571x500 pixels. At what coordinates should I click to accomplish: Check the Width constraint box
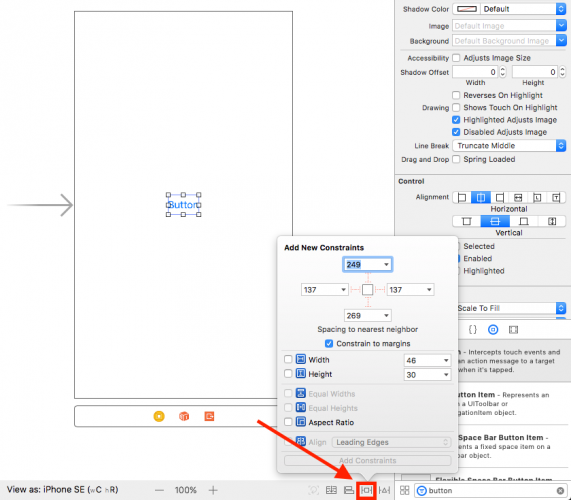point(288,359)
